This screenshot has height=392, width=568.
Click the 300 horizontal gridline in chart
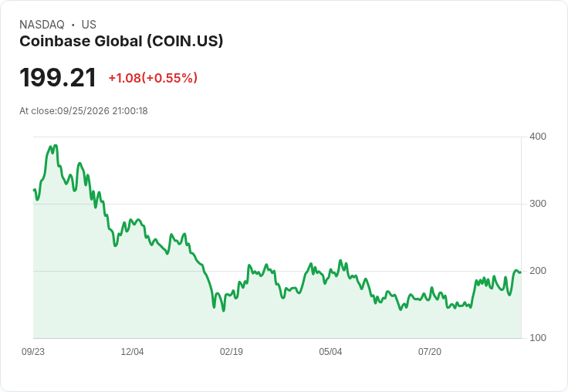[x=277, y=204]
